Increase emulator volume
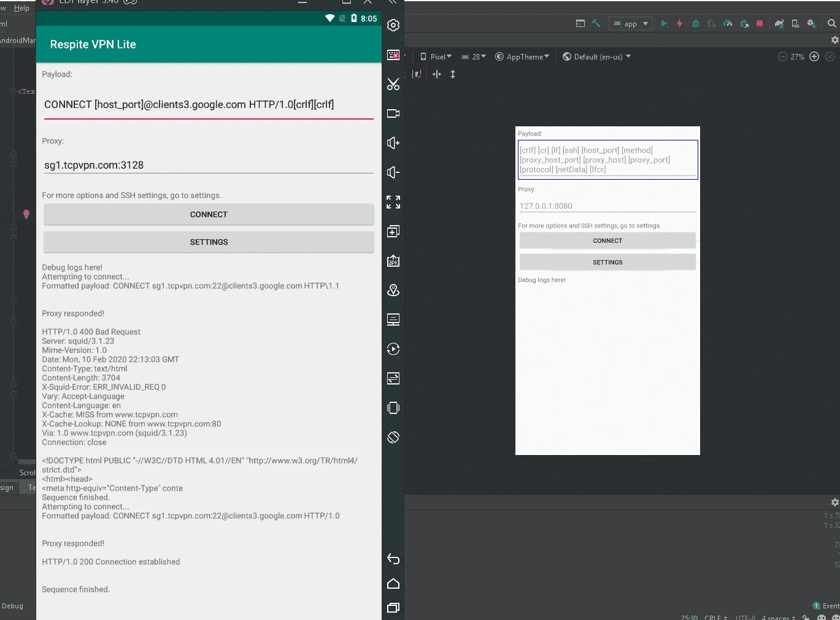 [393, 143]
